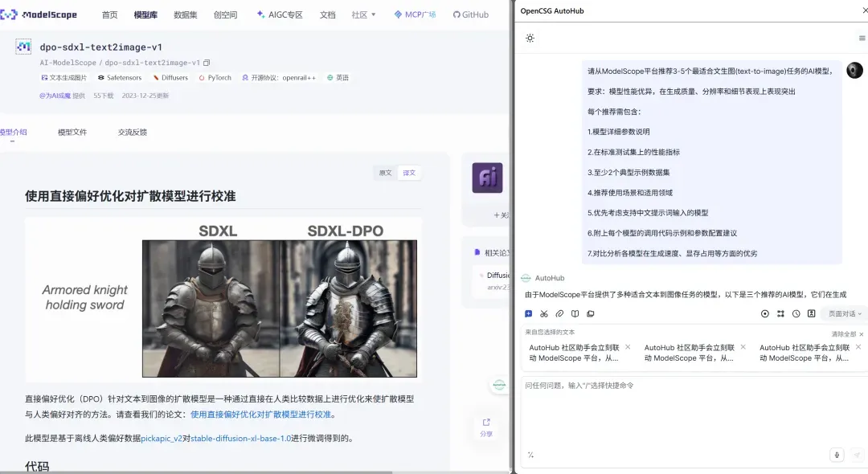Switch description to 原文 original text
This screenshot has height=474, width=868.
[x=385, y=173]
